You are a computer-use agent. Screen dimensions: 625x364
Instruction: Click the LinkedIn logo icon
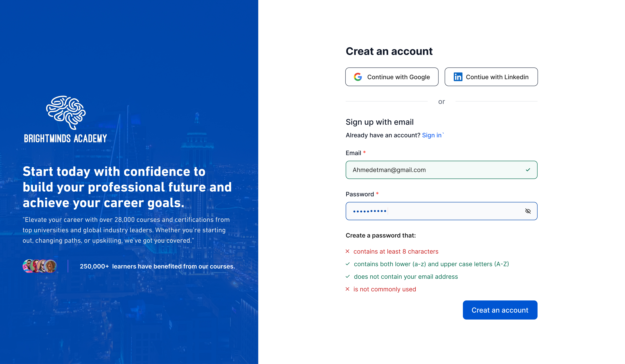(458, 77)
